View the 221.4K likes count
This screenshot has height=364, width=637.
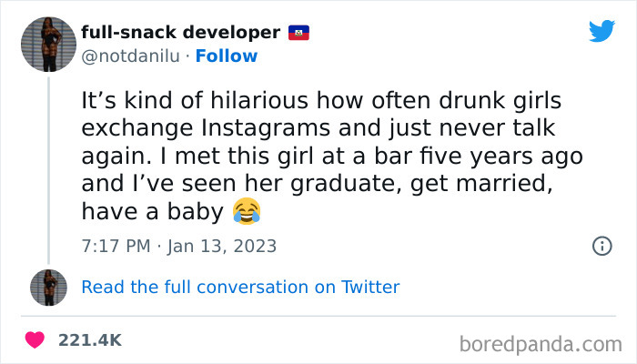[x=89, y=340]
